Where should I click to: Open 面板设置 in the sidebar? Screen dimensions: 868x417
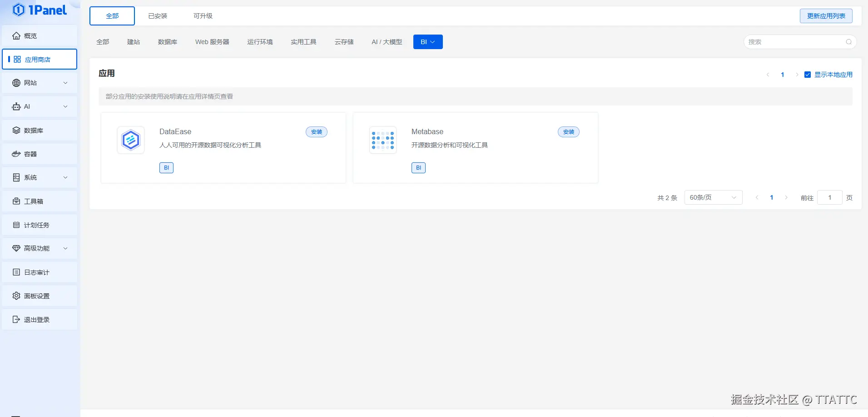[x=40, y=296]
